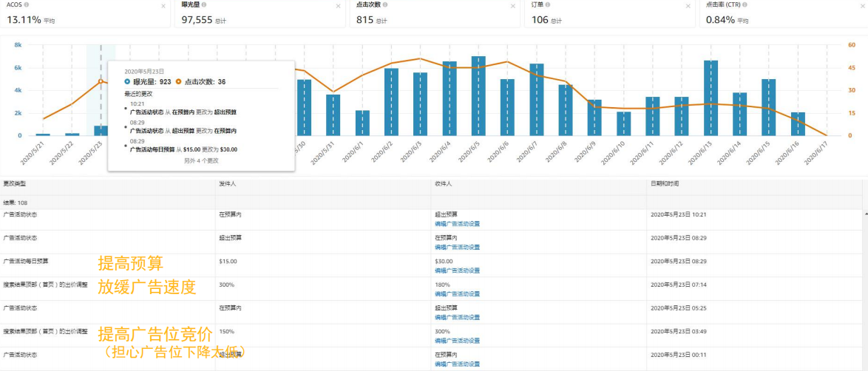Image resolution: width=868 pixels, height=371 pixels.
Task: Click the 发件人 column header
Action: (x=228, y=183)
